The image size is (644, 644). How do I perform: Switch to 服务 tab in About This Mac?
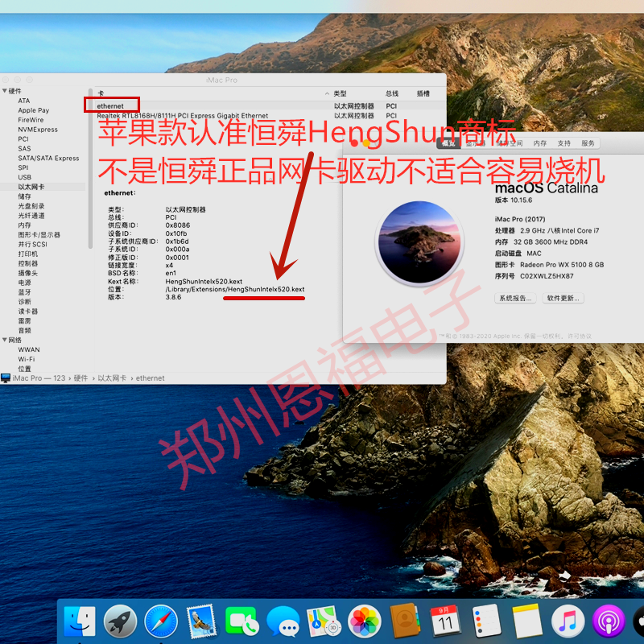coord(588,143)
